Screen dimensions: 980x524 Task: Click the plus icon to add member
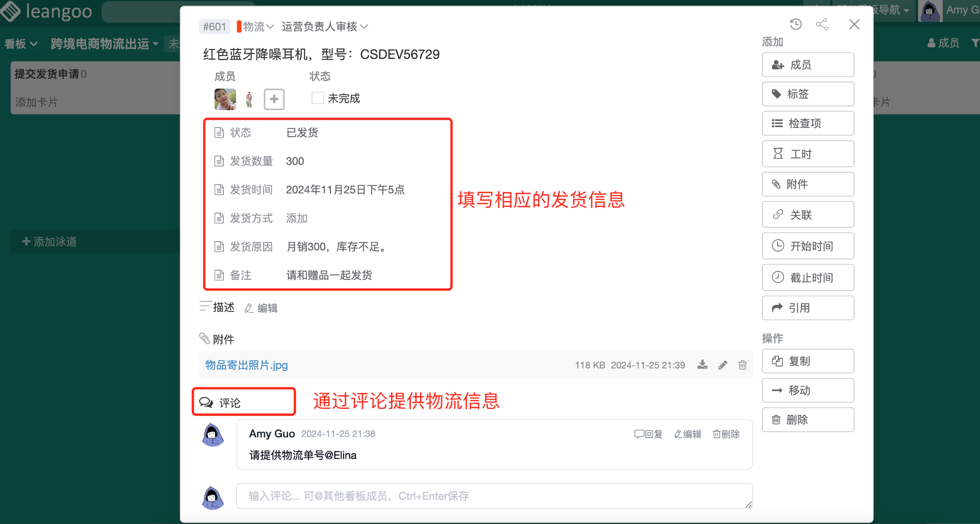[274, 99]
